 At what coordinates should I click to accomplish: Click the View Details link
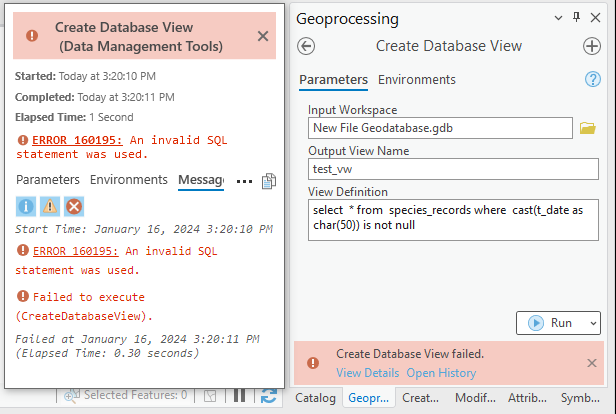click(367, 373)
